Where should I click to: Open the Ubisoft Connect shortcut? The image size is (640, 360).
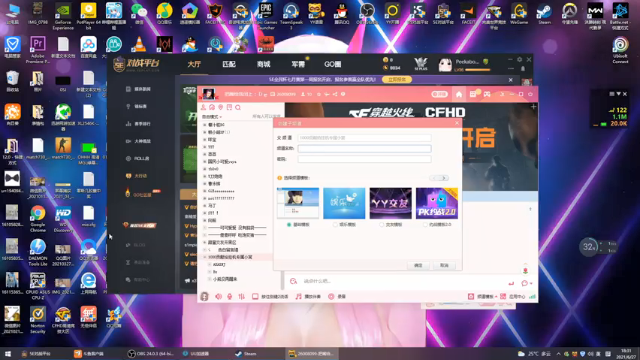tap(620, 50)
